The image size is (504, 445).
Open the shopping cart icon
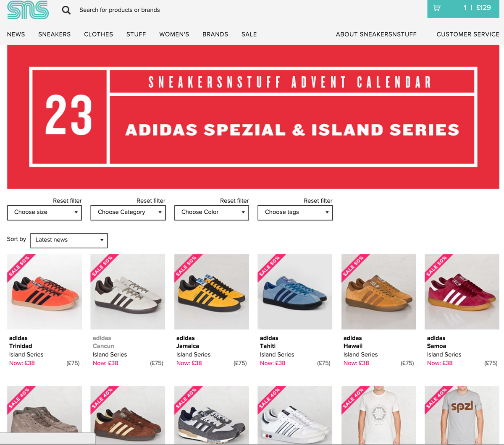click(437, 8)
